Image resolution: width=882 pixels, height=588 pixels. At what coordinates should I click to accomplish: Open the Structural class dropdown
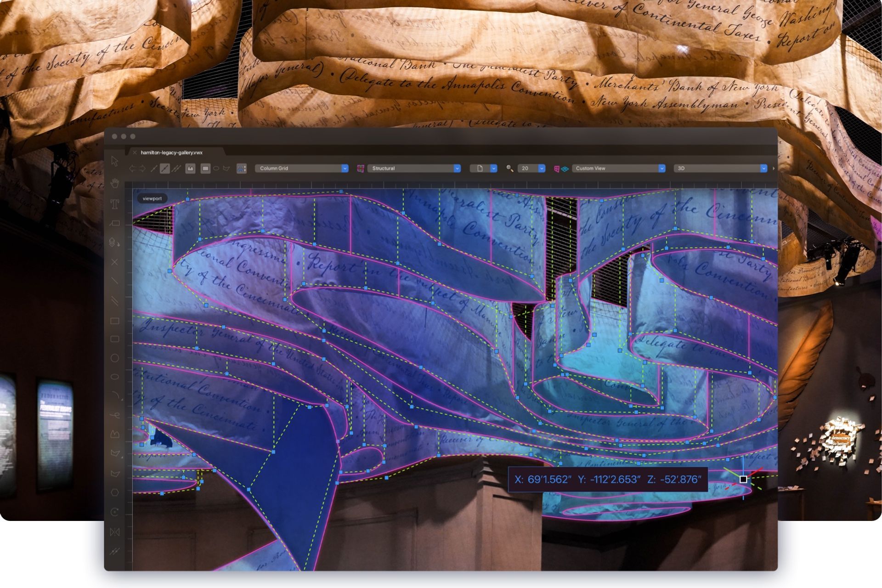pyautogui.click(x=413, y=168)
